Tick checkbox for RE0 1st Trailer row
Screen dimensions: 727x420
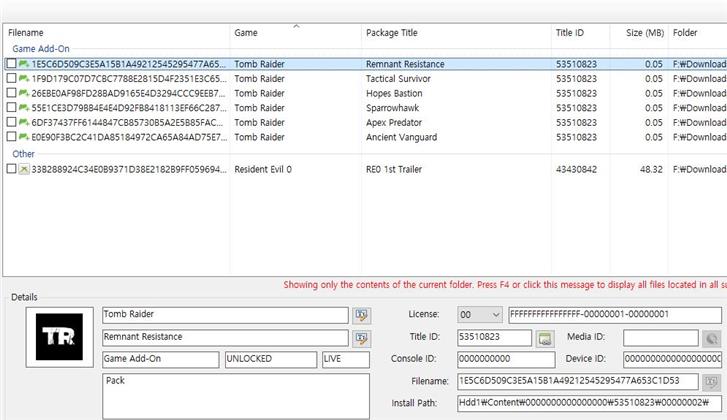click(x=12, y=169)
